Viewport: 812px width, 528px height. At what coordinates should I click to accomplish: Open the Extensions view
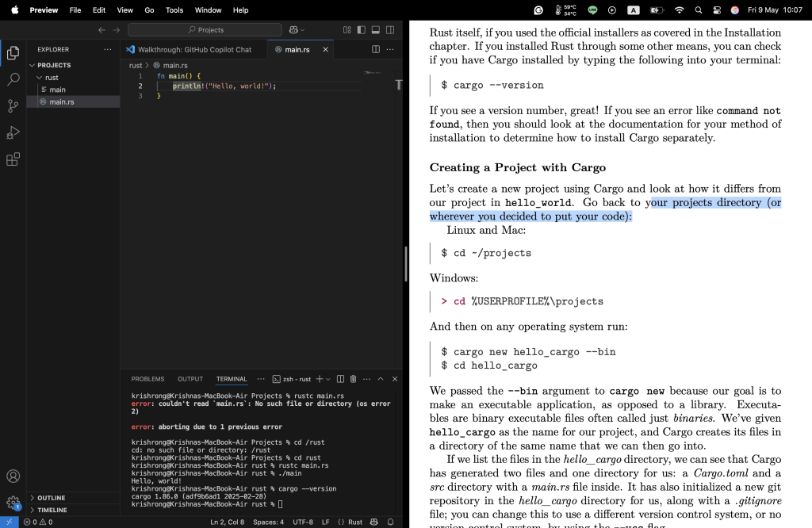point(13,159)
